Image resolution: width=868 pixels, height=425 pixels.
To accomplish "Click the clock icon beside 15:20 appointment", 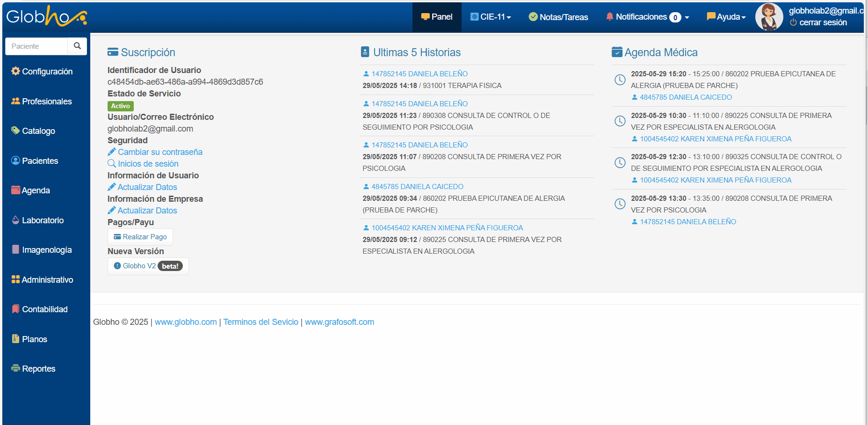I will pos(620,80).
